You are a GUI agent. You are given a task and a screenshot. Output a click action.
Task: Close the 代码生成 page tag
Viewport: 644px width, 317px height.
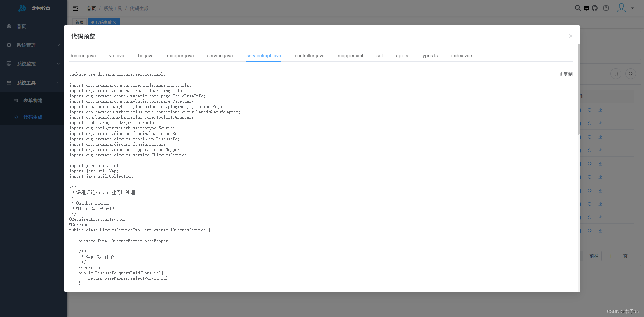[x=115, y=23]
